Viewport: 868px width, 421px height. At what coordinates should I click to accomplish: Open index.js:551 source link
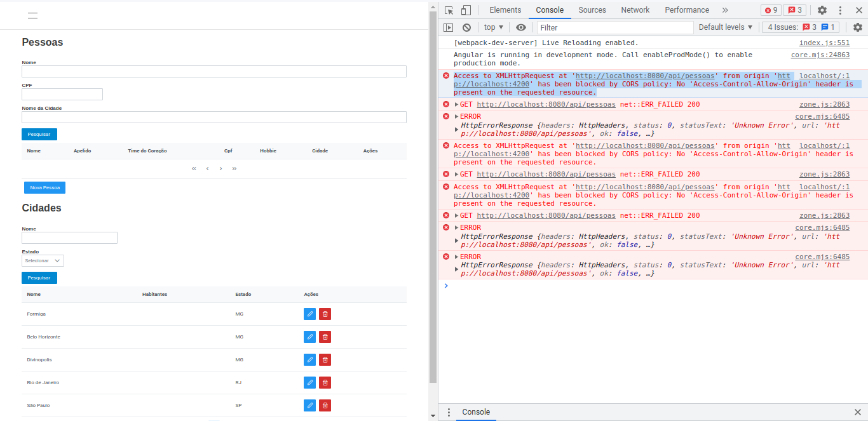tap(824, 43)
